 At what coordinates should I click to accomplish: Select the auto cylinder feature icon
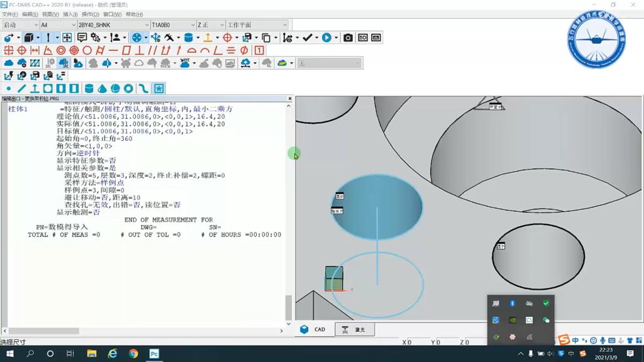89,88
